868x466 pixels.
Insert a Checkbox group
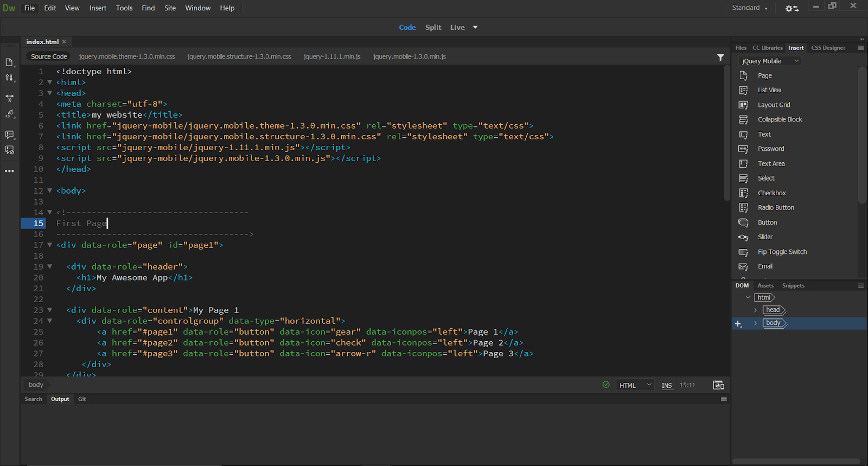[771, 193]
